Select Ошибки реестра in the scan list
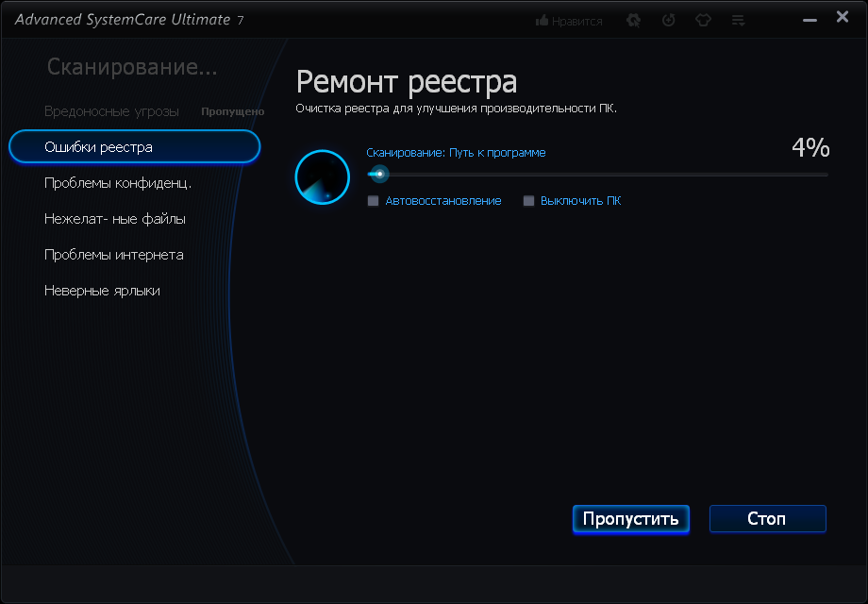The width and height of the screenshot is (868, 604). click(x=135, y=146)
